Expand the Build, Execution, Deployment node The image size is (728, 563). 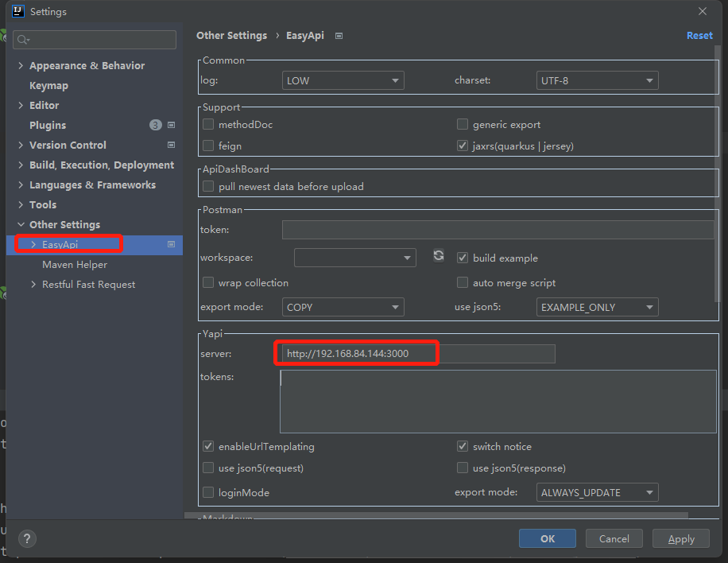[x=21, y=165]
